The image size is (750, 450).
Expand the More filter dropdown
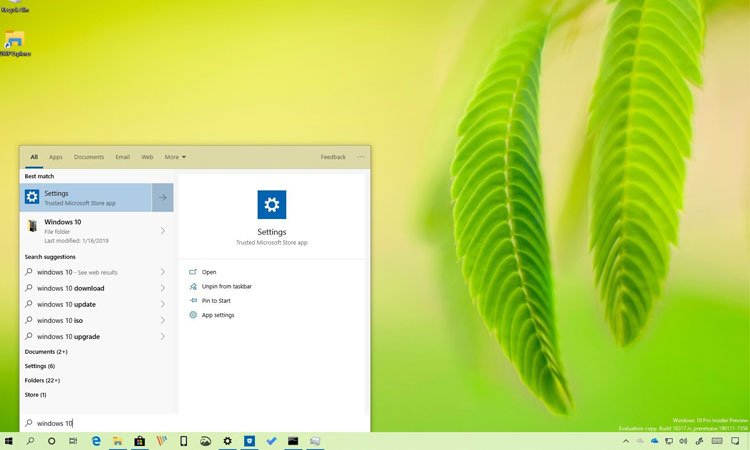point(175,157)
